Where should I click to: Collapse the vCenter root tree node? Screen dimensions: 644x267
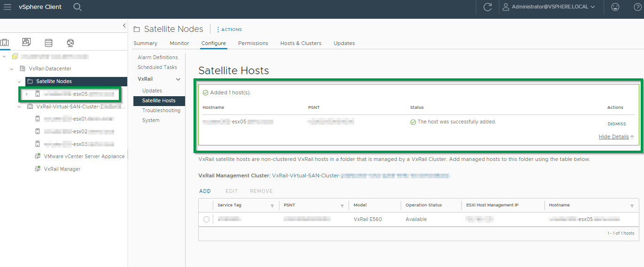coord(4,56)
